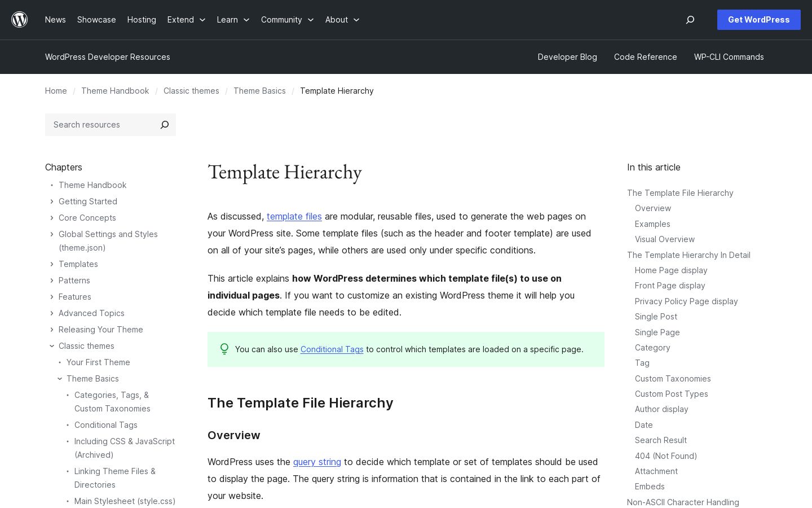This screenshot has width=812, height=508.
Task: Expand the Advanced Topics chapter
Action: 52,313
